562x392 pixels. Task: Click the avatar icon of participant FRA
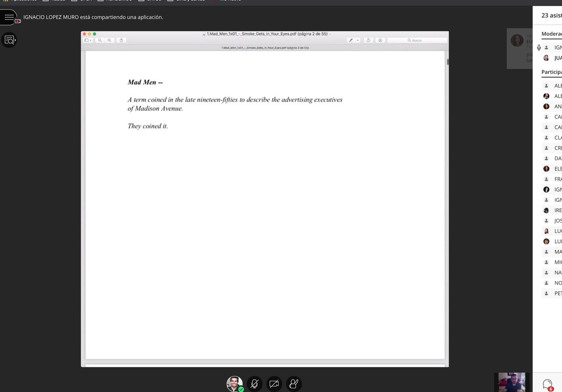click(546, 179)
